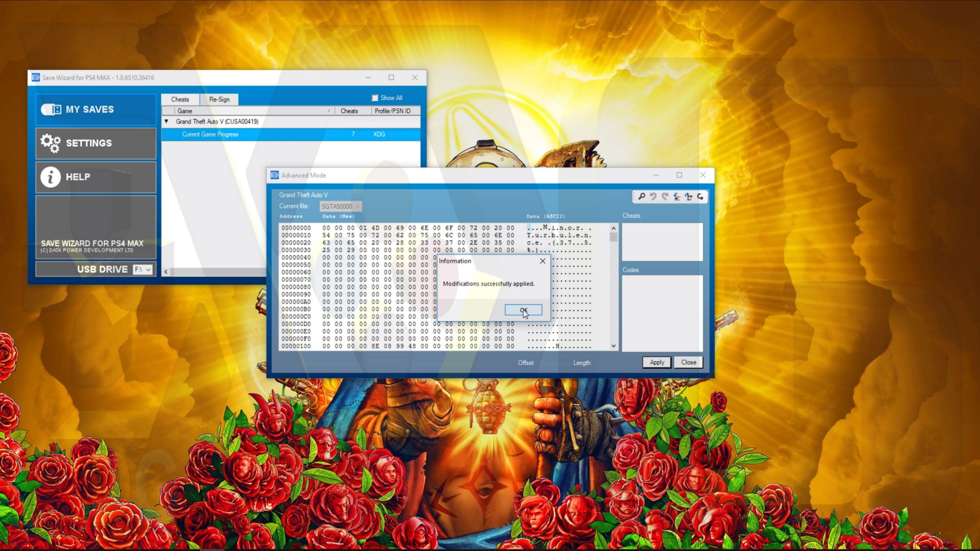This screenshot has width=980, height=551.
Task: Toggle the Show All checkbox
Action: [373, 97]
